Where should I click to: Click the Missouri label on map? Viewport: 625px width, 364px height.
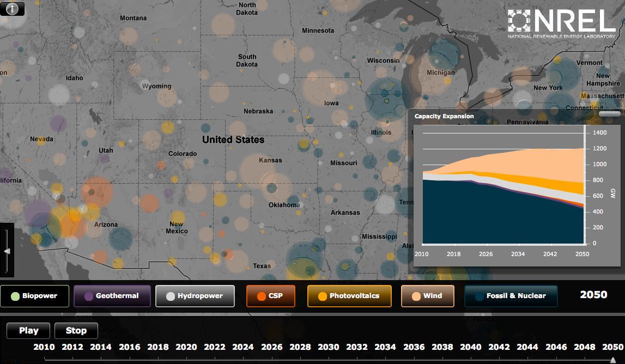344,163
